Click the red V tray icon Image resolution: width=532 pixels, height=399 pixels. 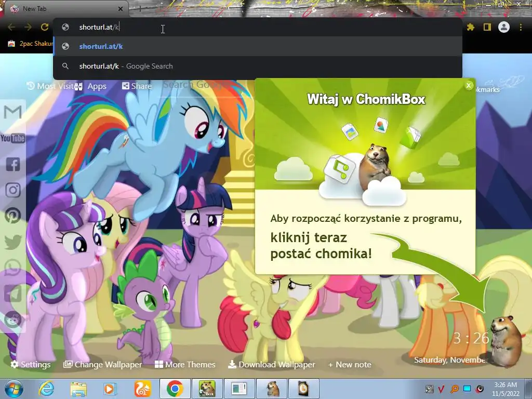(x=441, y=389)
